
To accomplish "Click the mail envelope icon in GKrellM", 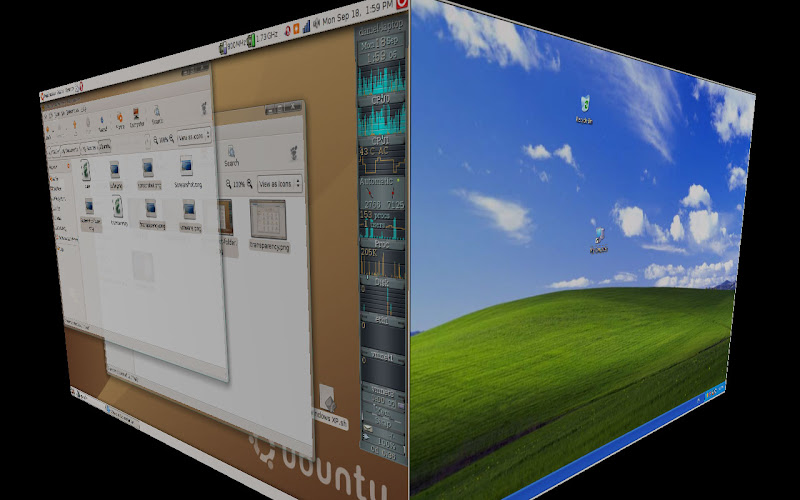I will pyautogui.click(x=367, y=428).
